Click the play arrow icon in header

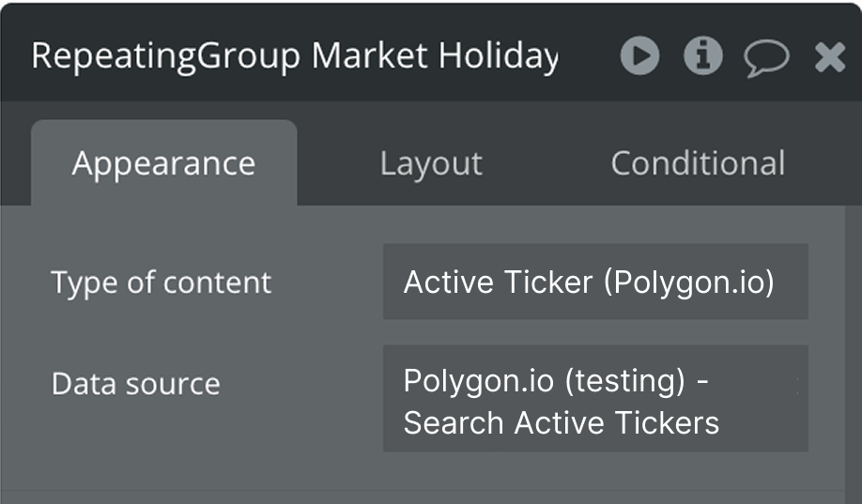[640, 56]
